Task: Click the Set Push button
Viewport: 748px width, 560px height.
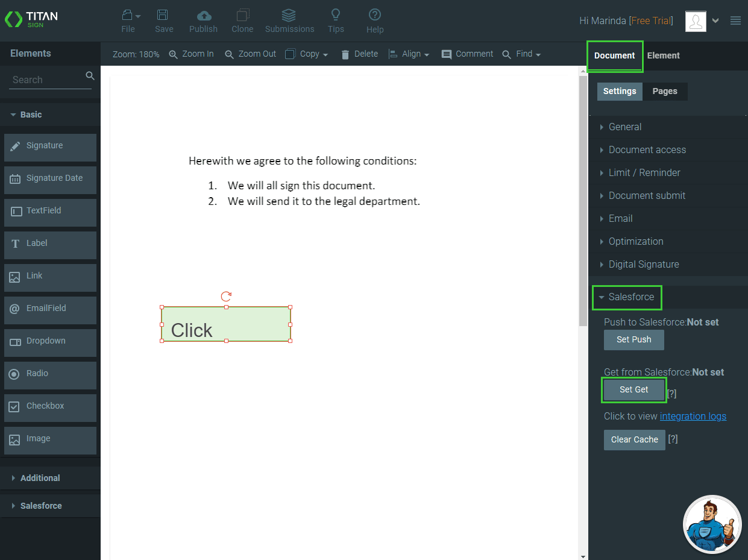Action: pyautogui.click(x=633, y=339)
